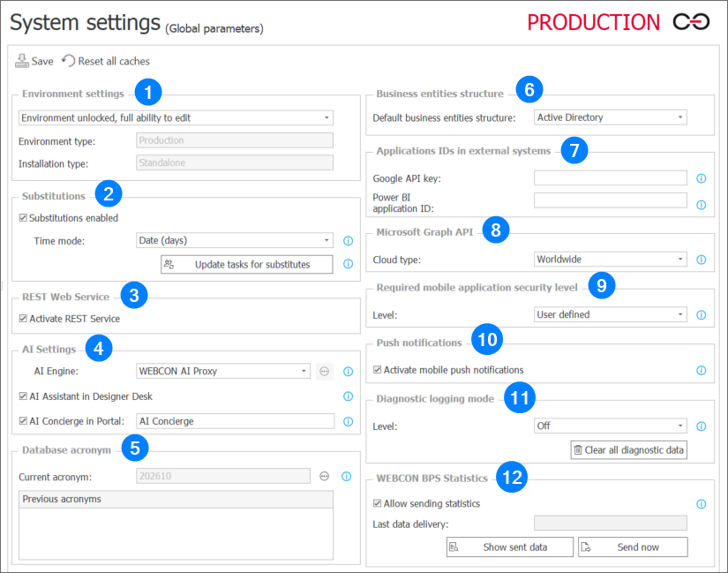Show info for AI Assistant in Designer Desk
The image size is (728, 573).
pyautogui.click(x=348, y=396)
